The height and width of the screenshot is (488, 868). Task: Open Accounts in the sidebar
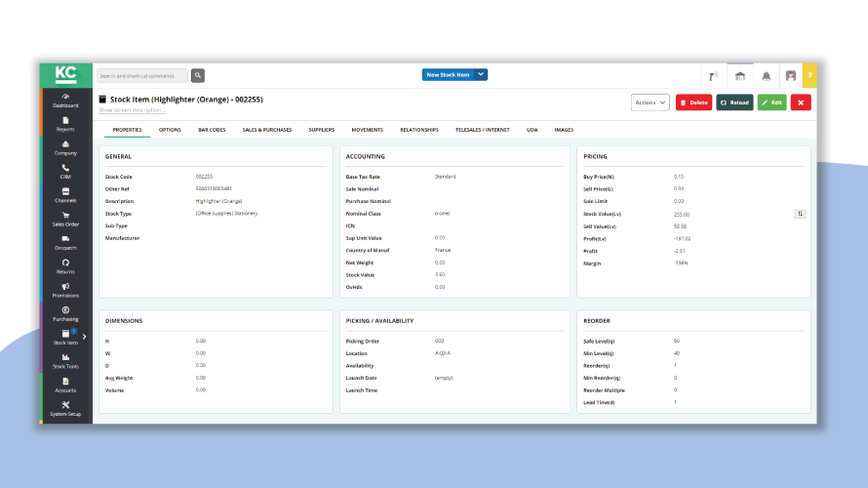point(65,386)
